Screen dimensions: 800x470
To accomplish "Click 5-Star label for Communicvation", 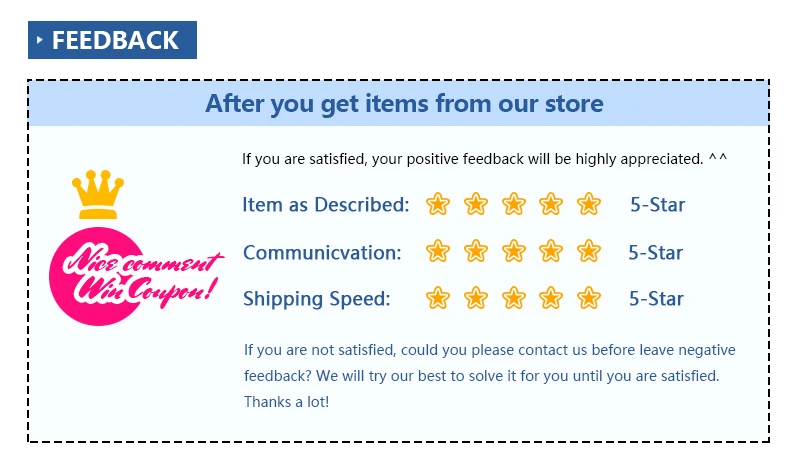I will pyautogui.click(x=656, y=253).
